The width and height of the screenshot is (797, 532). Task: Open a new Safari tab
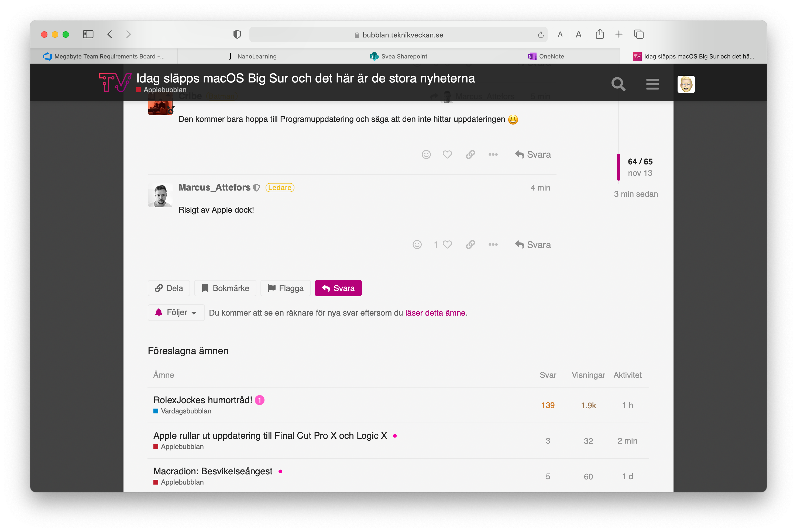coord(619,34)
